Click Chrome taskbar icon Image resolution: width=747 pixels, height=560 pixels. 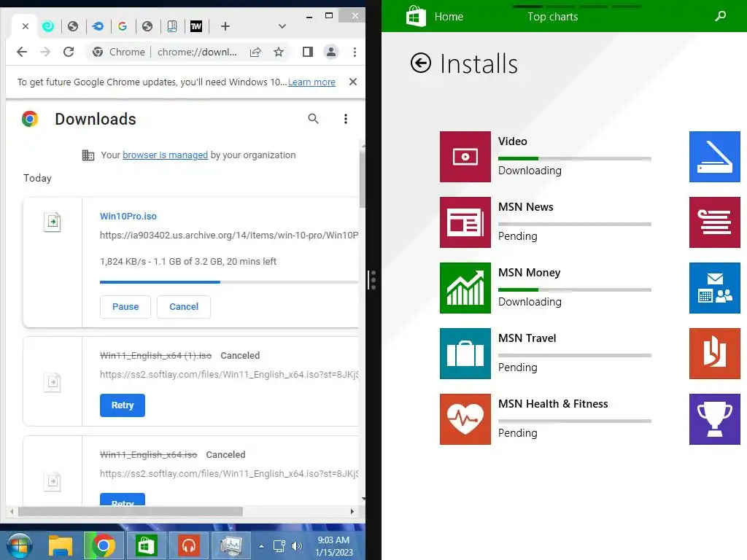104,545
